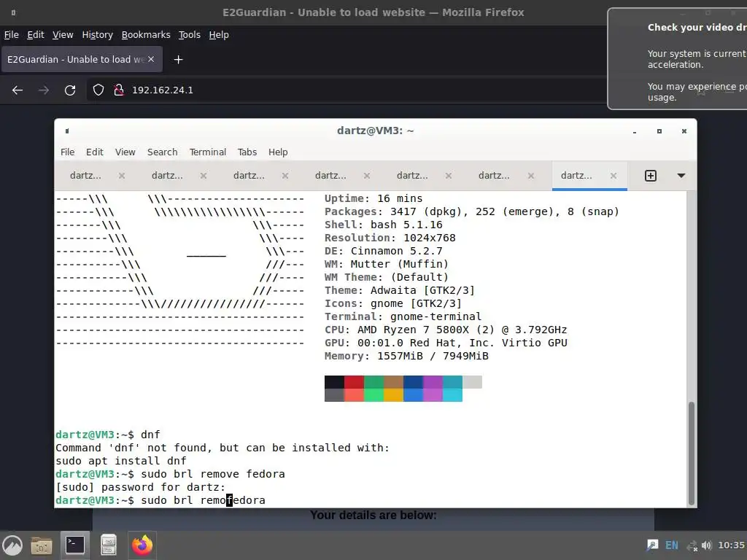Open the volume speaker tray icon
Screen dimensions: 747x560
[x=706, y=545]
